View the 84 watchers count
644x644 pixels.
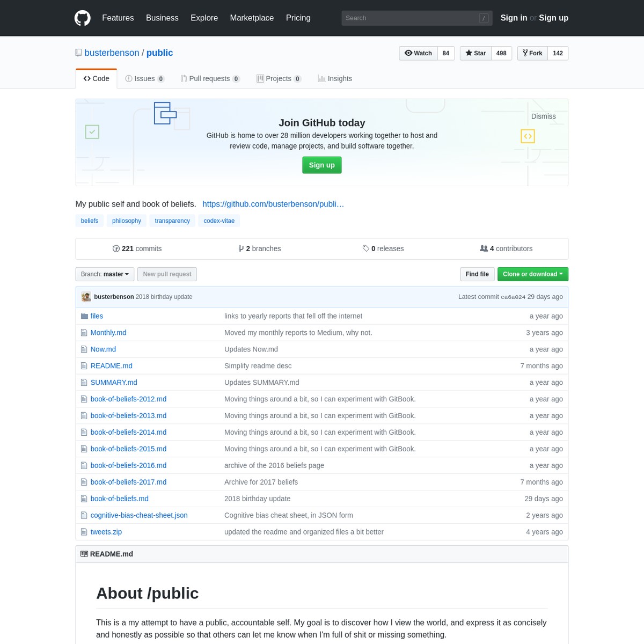(446, 53)
